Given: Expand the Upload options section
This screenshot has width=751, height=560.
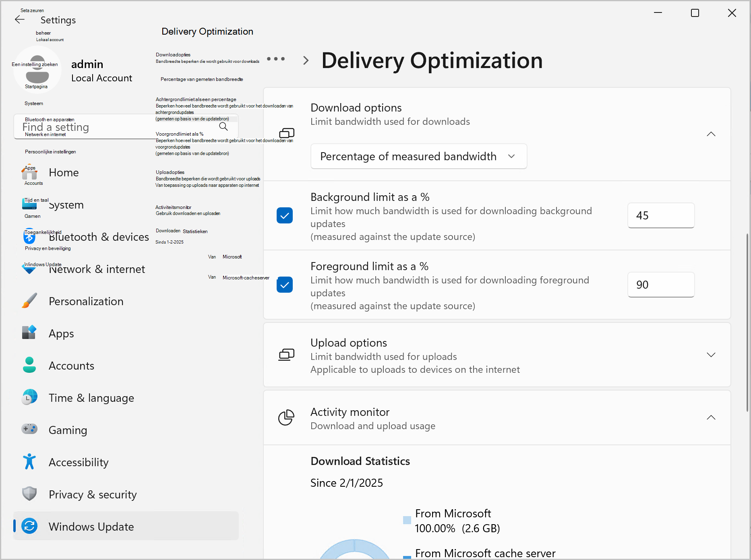Looking at the screenshot, I should (711, 355).
